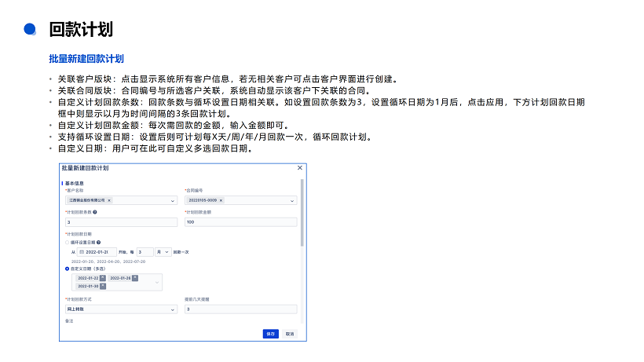This screenshot has height=362, width=644.
Task: Expand the custom dates multi-select arrow
Action: point(157,283)
